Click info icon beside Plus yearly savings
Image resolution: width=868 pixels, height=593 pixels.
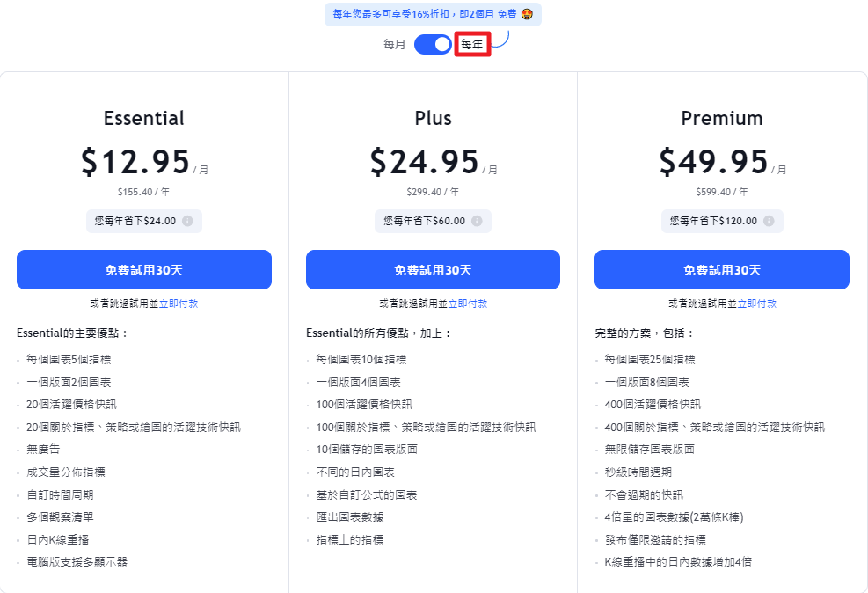coord(477,221)
